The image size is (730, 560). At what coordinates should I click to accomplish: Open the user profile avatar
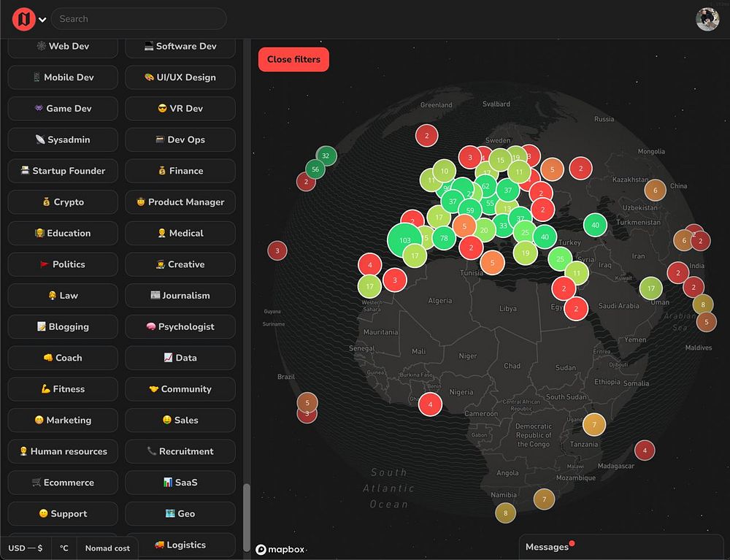coord(707,19)
